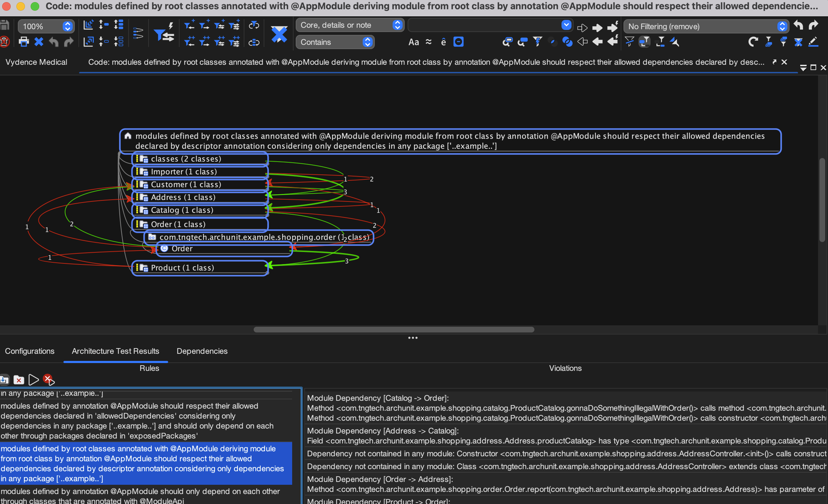Click the filled right arrow next-result icon
828x504 pixels.
(x=597, y=27)
